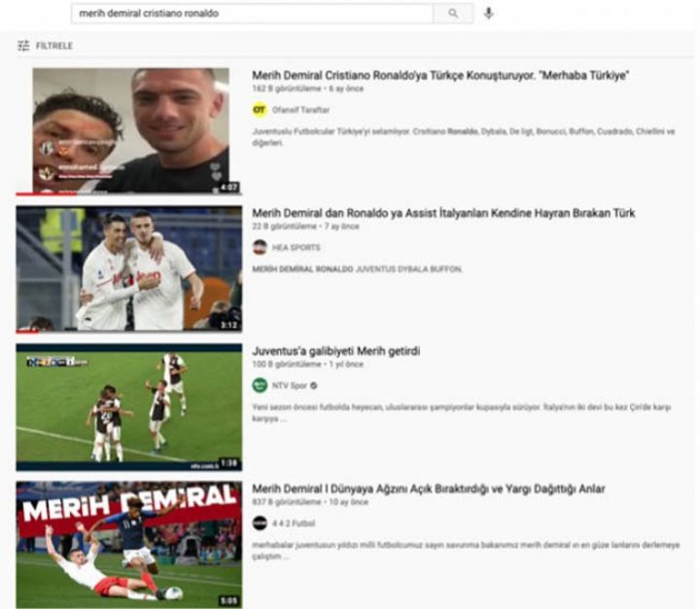Click the 3:12 duration badge
The image size is (700, 609).
[229, 325]
